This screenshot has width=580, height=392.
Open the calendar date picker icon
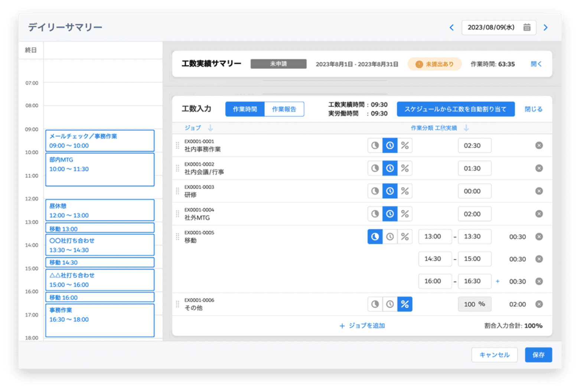[x=527, y=27]
